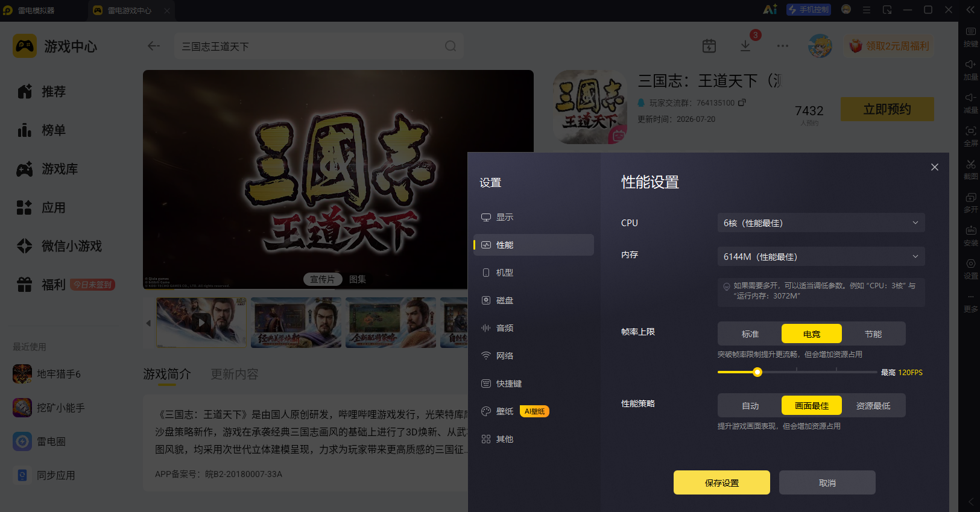Go back with the arrow button
This screenshot has height=512, width=980.
[x=154, y=46]
